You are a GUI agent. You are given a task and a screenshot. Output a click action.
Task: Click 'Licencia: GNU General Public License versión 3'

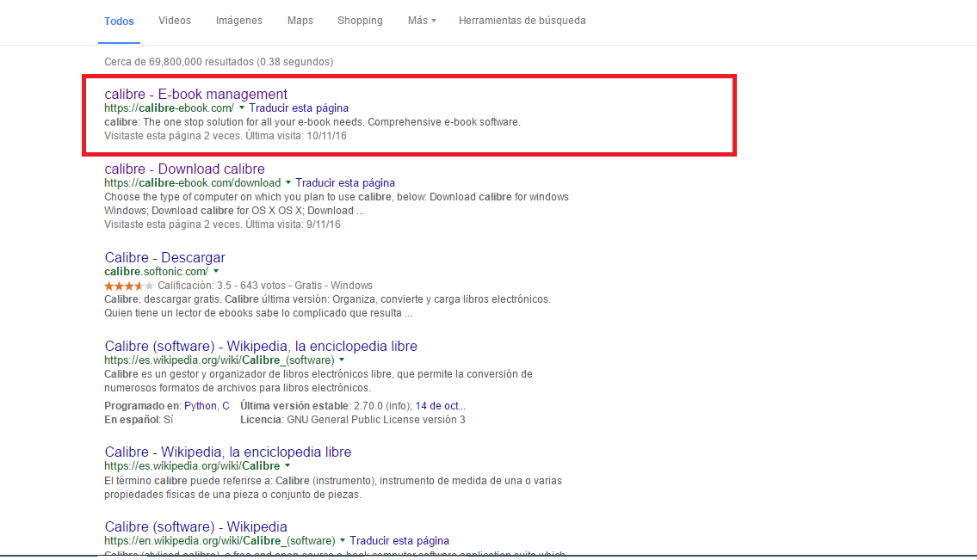(x=353, y=420)
